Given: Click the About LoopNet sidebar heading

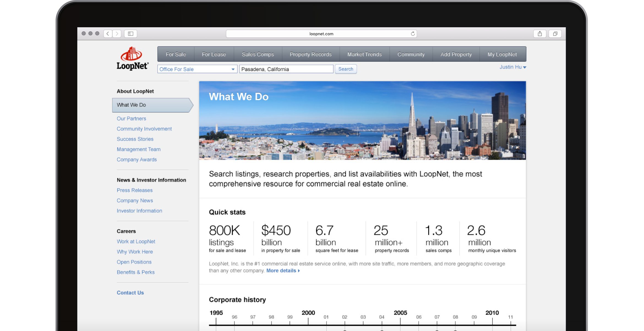Looking at the screenshot, I should point(135,91).
